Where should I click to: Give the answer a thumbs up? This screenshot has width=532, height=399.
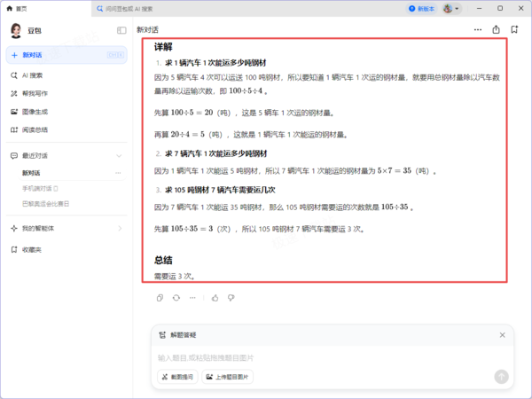[215, 298]
